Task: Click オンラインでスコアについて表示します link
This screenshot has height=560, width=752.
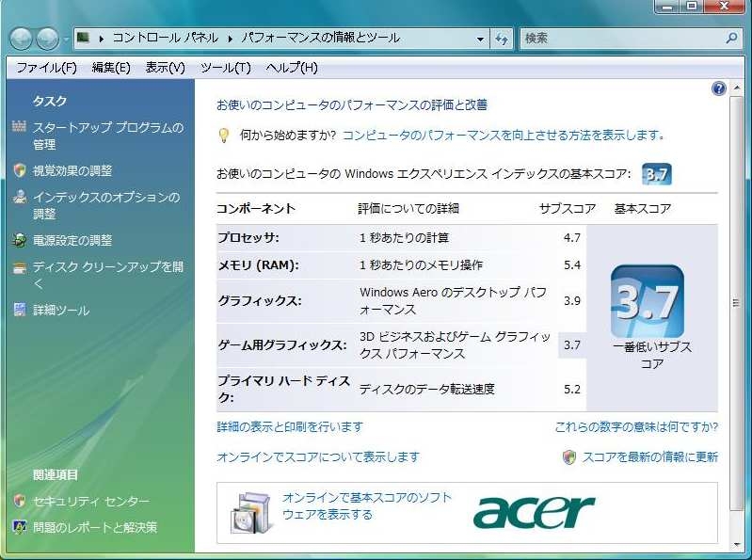Action: 318,456
